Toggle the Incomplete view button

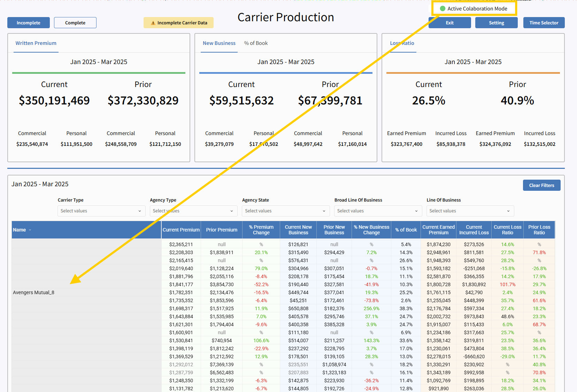click(29, 23)
